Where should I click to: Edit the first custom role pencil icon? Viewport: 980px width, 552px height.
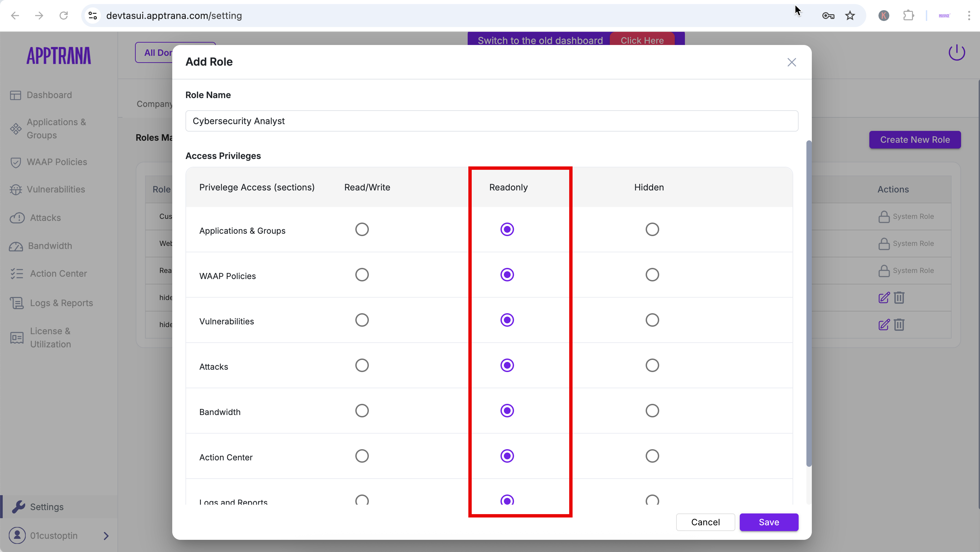click(x=884, y=298)
